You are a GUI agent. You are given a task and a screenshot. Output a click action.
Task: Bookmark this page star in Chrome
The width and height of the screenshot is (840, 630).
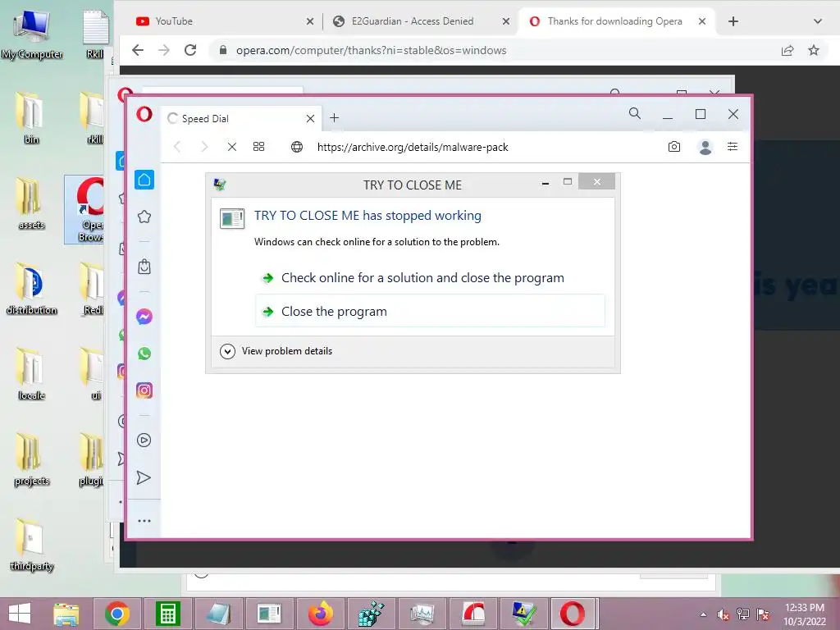[814, 50]
